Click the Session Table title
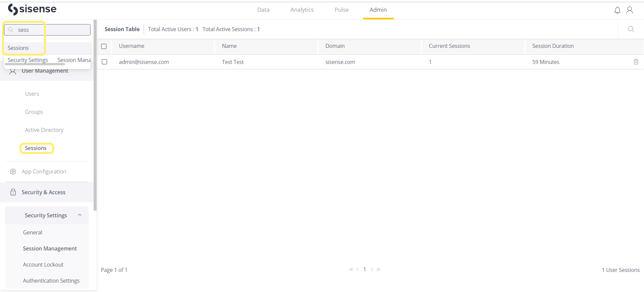The image size is (644, 292). tap(122, 29)
